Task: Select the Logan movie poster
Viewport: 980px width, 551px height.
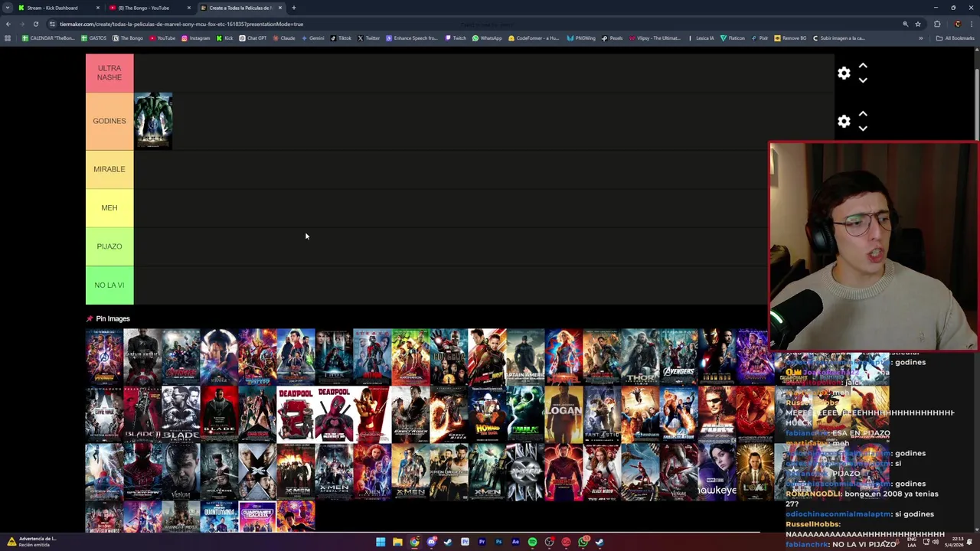Action: coord(563,415)
